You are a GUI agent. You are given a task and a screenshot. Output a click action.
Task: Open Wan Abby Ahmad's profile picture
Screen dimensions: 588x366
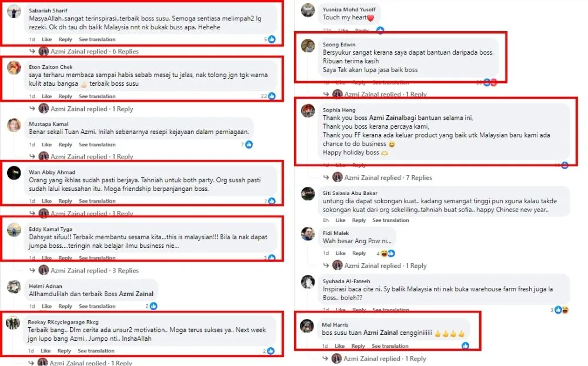(x=14, y=173)
